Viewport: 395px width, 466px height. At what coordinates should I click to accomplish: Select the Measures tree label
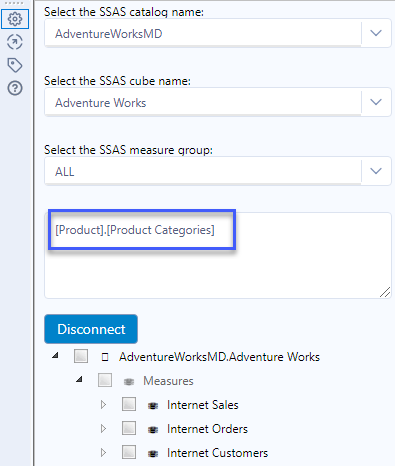pyautogui.click(x=168, y=381)
